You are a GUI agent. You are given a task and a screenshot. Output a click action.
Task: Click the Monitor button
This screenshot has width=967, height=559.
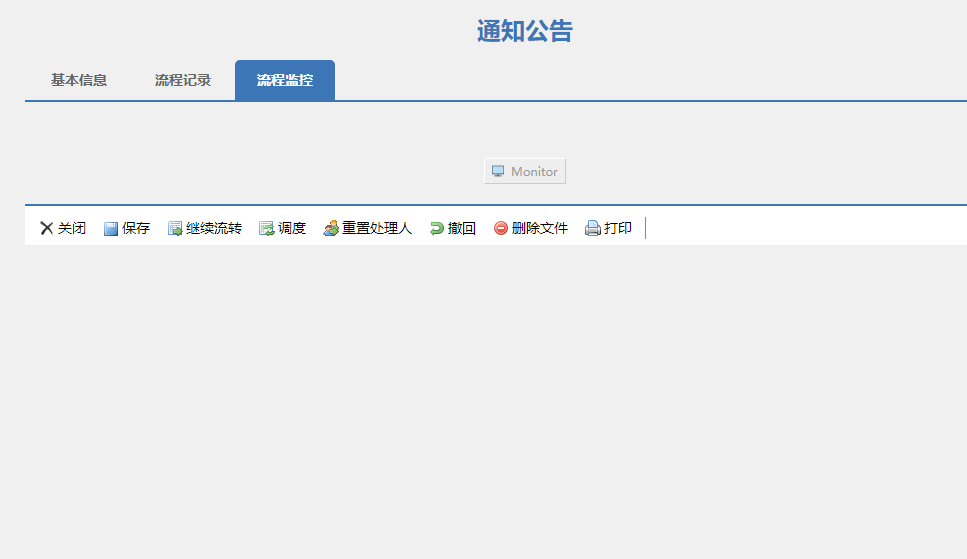(x=525, y=172)
